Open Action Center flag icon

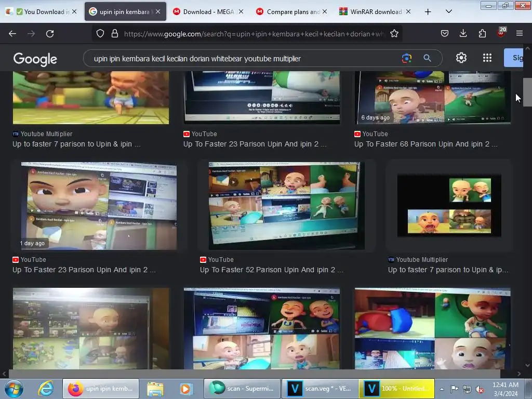click(454, 389)
